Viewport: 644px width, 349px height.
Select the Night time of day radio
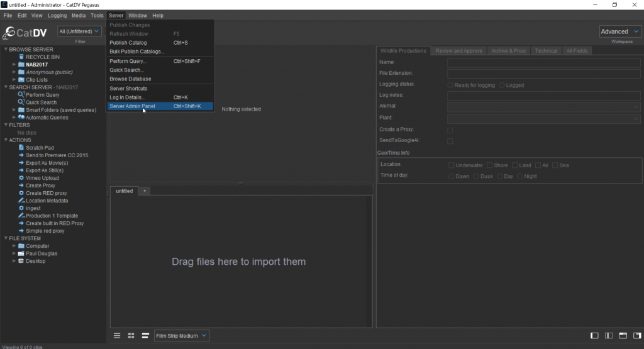tap(519, 176)
